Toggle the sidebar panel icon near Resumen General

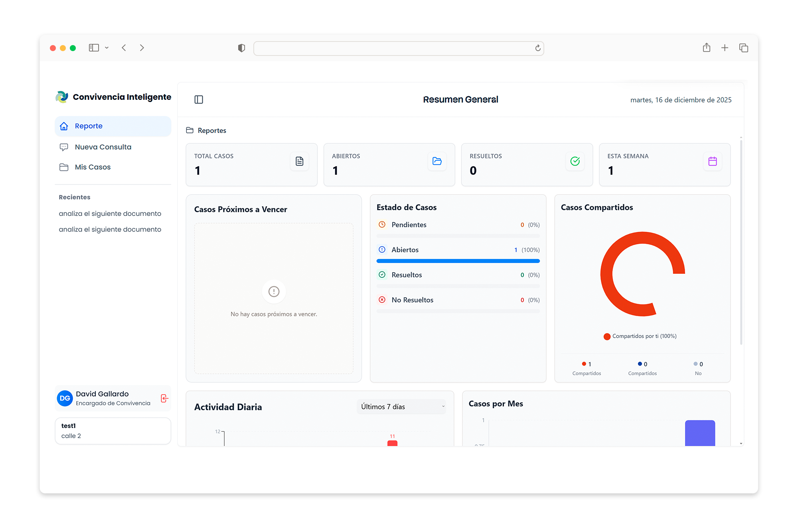[x=199, y=99]
